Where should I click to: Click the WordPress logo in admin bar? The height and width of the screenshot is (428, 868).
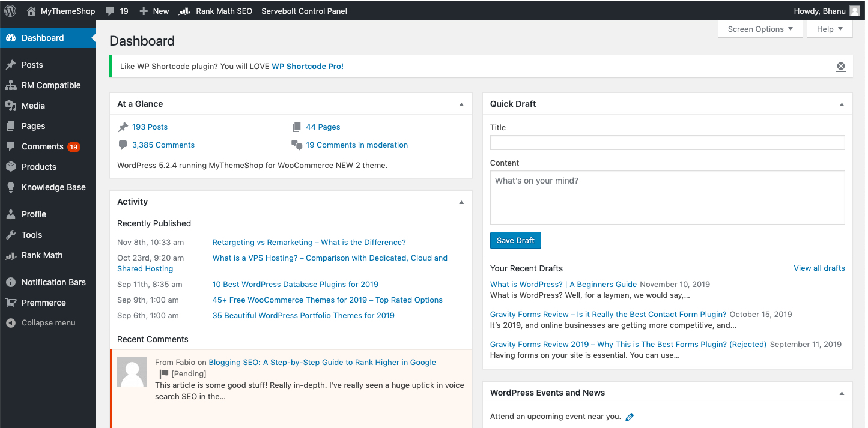[10, 11]
